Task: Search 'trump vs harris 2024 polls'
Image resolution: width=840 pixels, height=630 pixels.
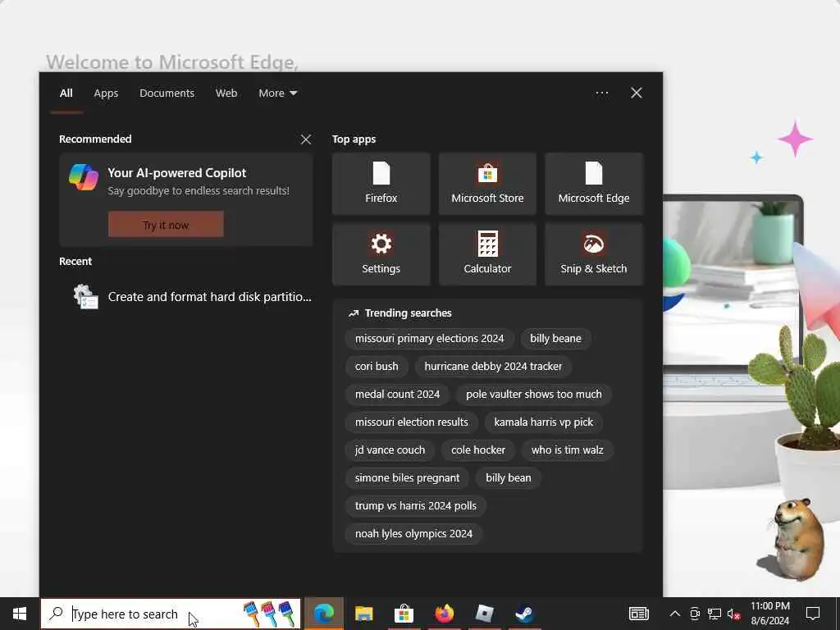Action: point(415,505)
